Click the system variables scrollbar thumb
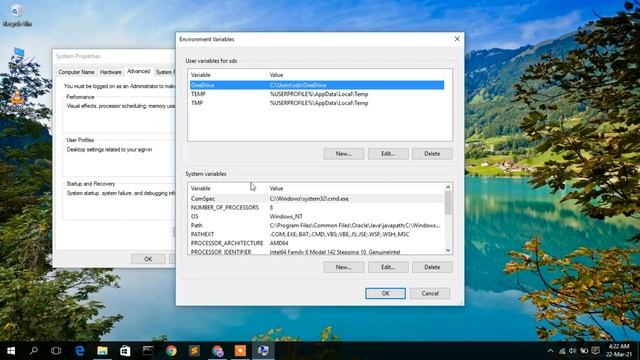 coord(448,203)
